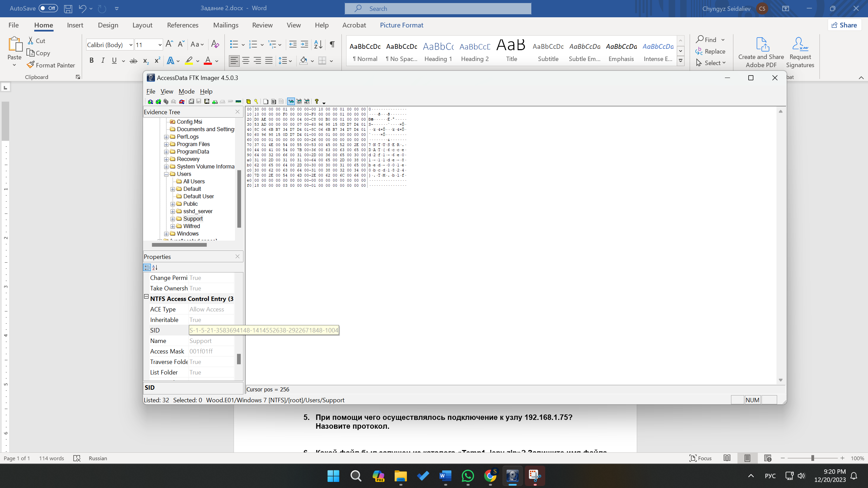
Task: Open Select dropdown in Editing group
Action: (x=711, y=63)
